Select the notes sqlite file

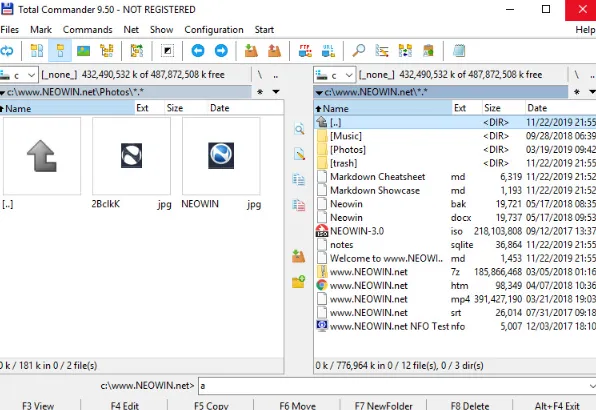[455, 245]
